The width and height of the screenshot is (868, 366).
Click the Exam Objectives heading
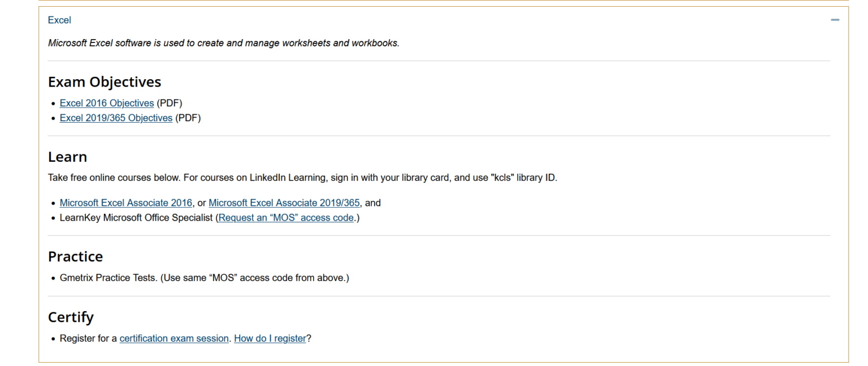coord(105,82)
